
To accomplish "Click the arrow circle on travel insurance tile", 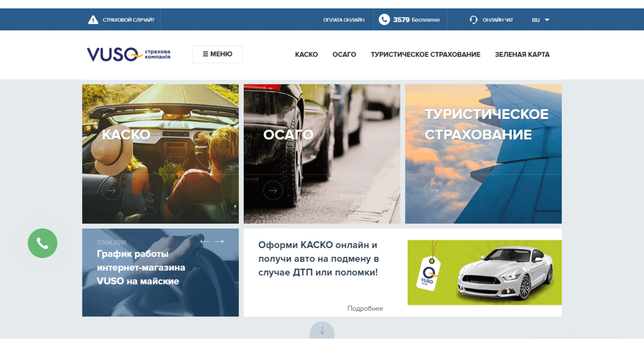I will click(434, 190).
